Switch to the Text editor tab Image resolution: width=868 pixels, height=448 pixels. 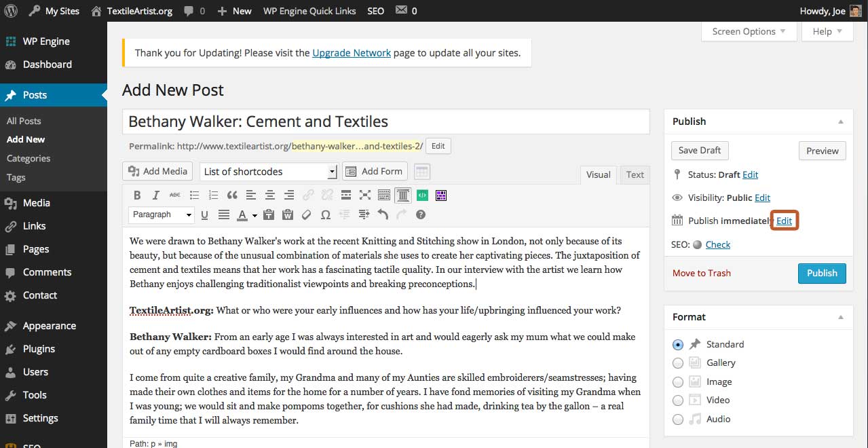coord(635,174)
